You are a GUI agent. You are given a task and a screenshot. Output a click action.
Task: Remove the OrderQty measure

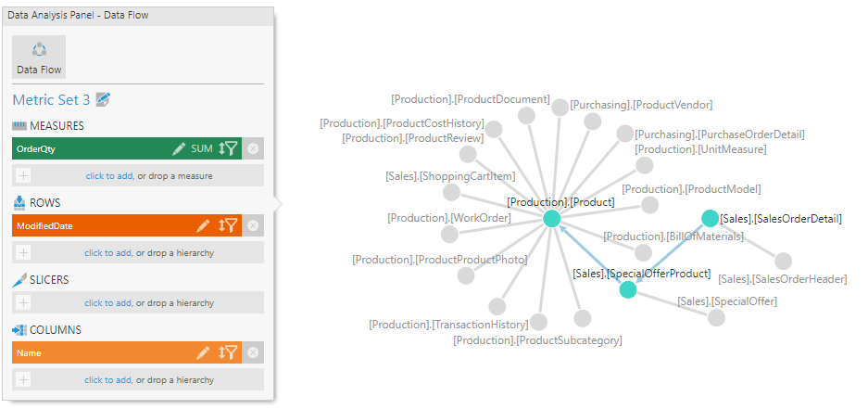pos(253,148)
